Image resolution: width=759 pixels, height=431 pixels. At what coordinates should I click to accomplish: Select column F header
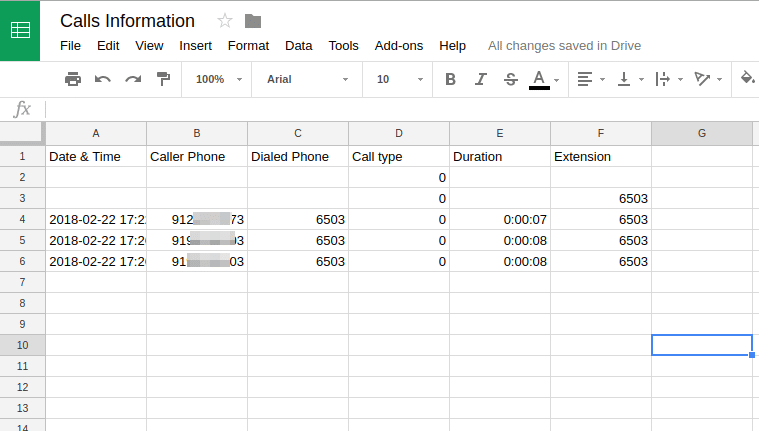[601, 133]
